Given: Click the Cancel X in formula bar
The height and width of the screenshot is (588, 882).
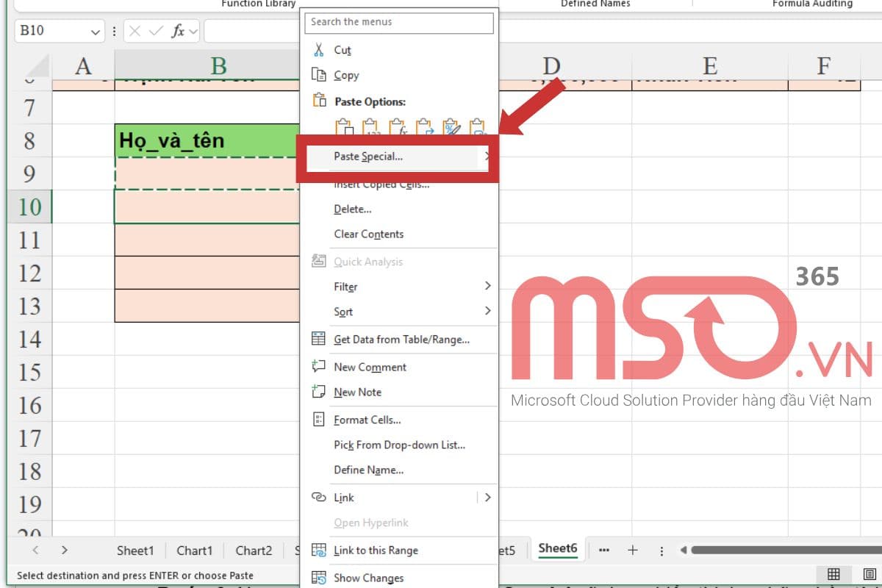Looking at the screenshot, I should pyautogui.click(x=135, y=31).
